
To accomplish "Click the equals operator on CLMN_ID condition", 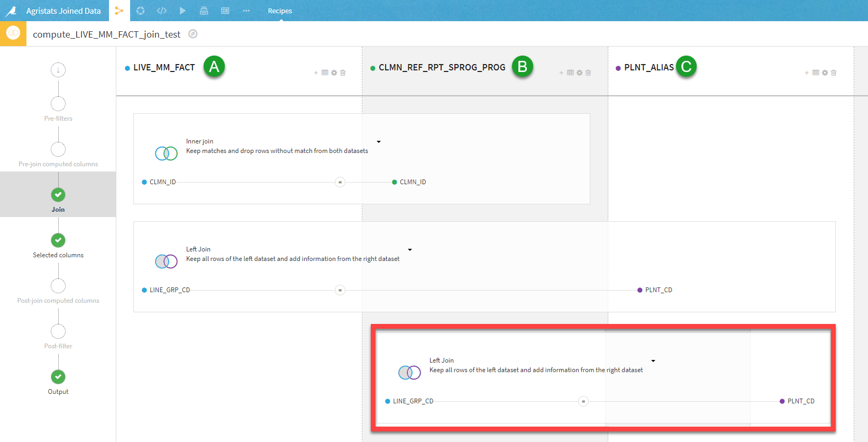I will [340, 182].
